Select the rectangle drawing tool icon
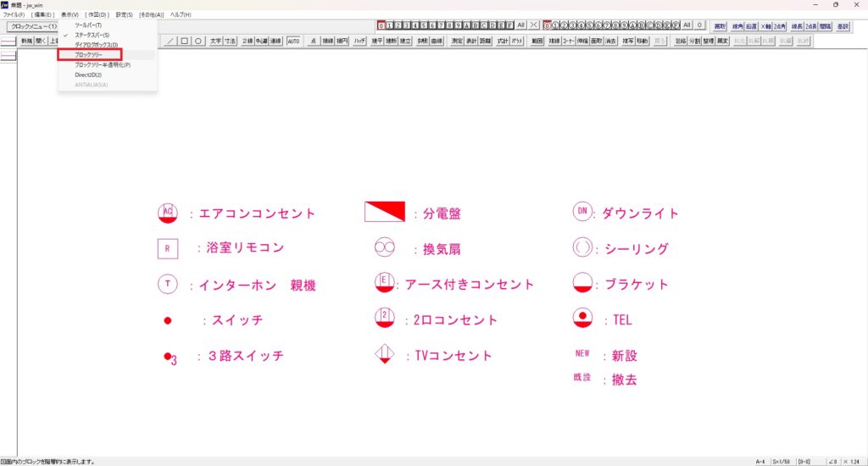 point(184,40)
